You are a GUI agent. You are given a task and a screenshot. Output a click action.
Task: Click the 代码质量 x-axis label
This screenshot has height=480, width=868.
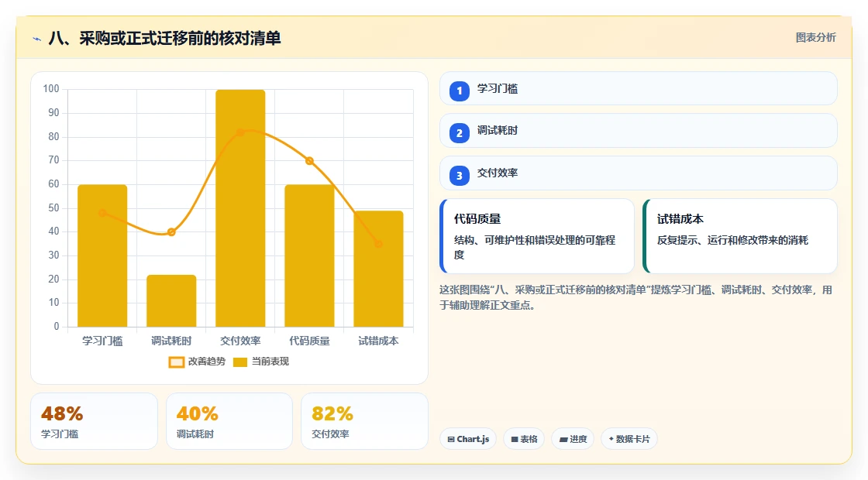coord(309,341)
